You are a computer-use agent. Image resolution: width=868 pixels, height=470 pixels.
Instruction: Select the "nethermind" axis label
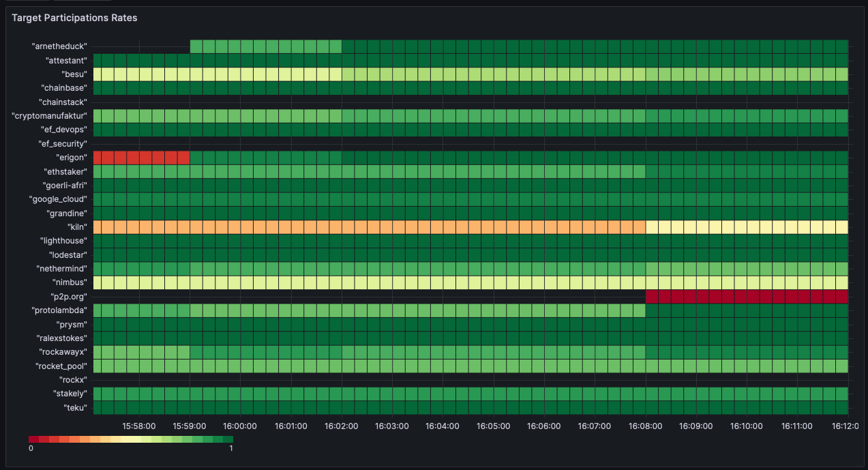63,269
